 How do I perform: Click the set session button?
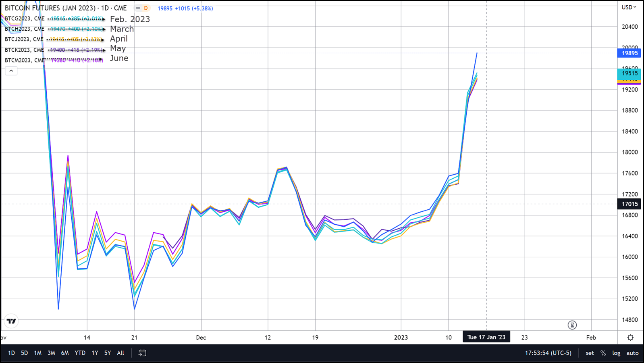pos(590,353)
